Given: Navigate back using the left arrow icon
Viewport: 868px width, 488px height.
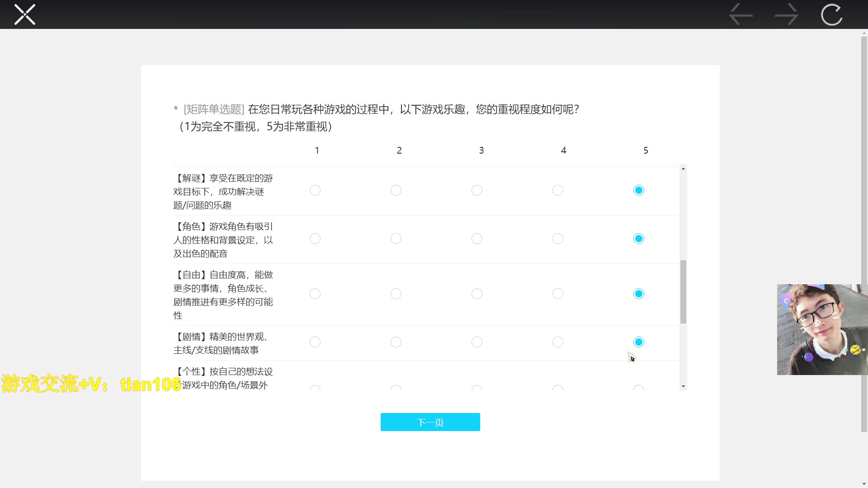Looking at the screenshot, I should click(x=741, y=14).
